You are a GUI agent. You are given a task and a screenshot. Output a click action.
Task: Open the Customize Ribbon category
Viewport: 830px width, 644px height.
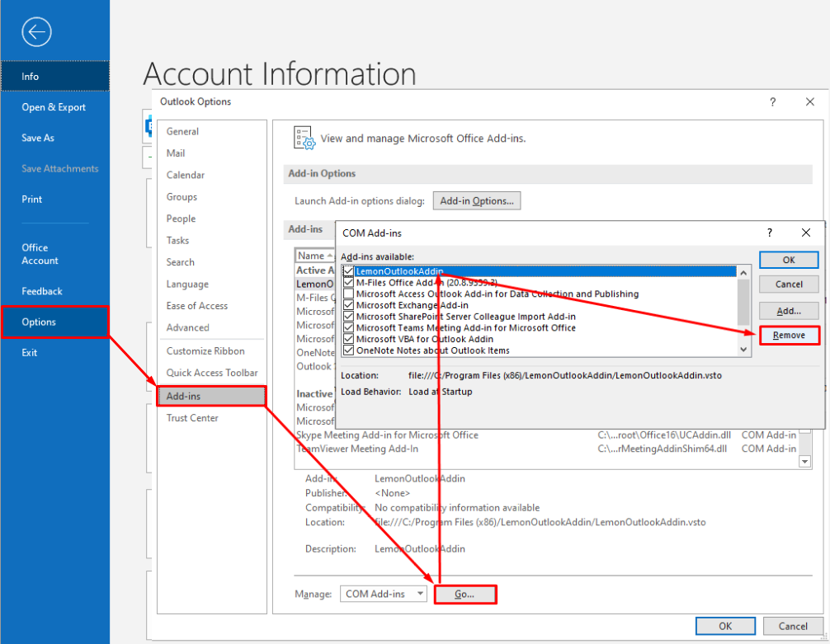coord(212,350)
